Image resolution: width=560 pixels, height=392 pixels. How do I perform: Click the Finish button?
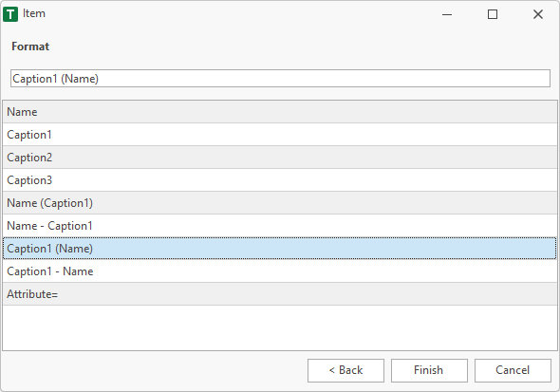pos(429,370)
